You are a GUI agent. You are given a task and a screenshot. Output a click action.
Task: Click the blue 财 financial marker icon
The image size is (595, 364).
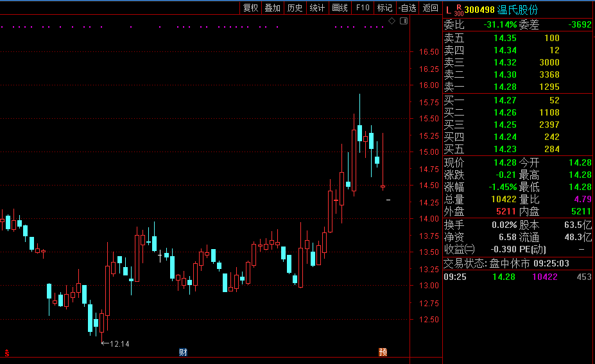pyautogui.click(x=183, y=352)
